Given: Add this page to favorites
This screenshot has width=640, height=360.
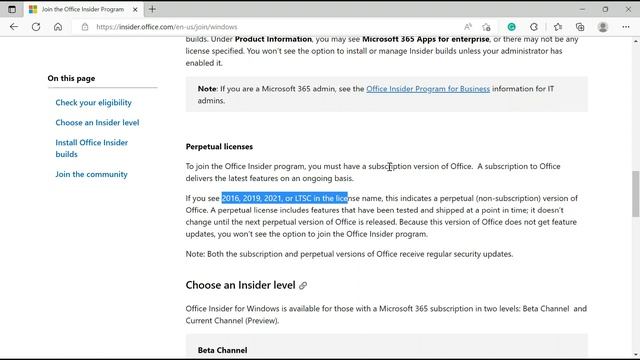Looking at the screenshot, I should tap(486, 27).
